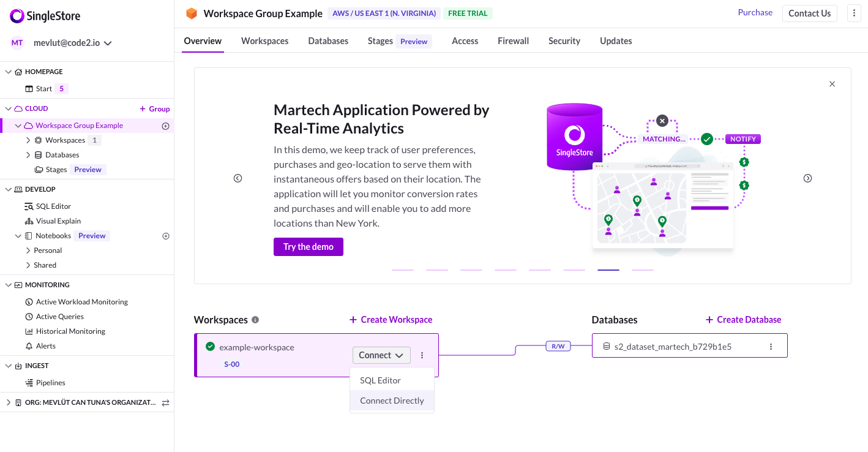The image size is (868, 452).
Task: Collapse Workspace Group Example tree node
Action: click(18, 126)
